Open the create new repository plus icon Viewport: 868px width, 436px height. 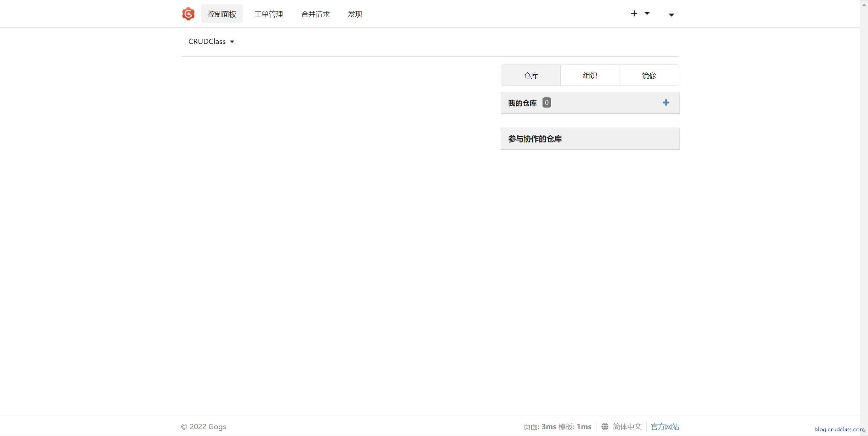coord(634,13)
